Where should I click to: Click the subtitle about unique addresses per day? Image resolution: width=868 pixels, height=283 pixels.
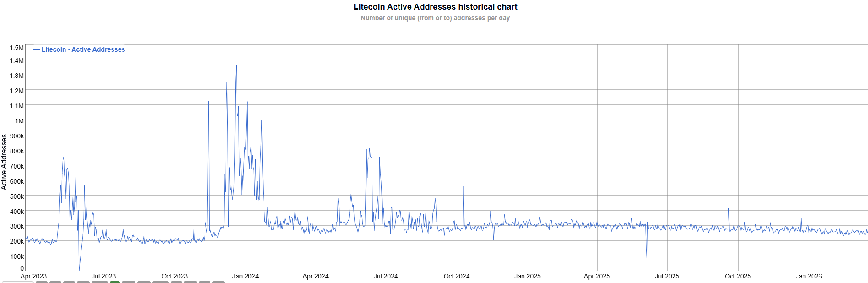[435, 18]
